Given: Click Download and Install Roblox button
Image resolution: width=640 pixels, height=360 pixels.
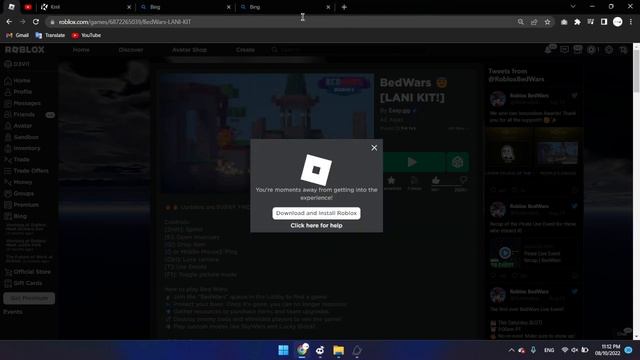Looking at the screenshot, I should [316, 213].
